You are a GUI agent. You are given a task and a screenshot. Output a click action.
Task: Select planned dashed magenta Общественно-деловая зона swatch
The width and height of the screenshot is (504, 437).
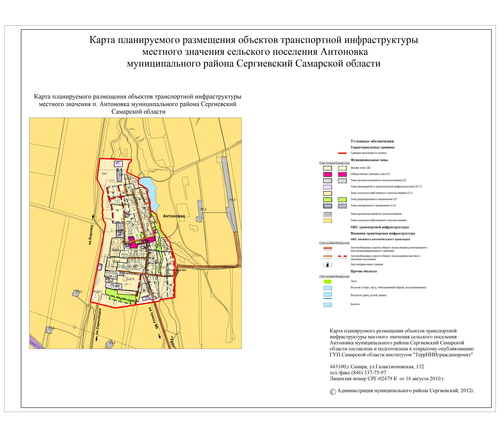(x=342, y=174)
